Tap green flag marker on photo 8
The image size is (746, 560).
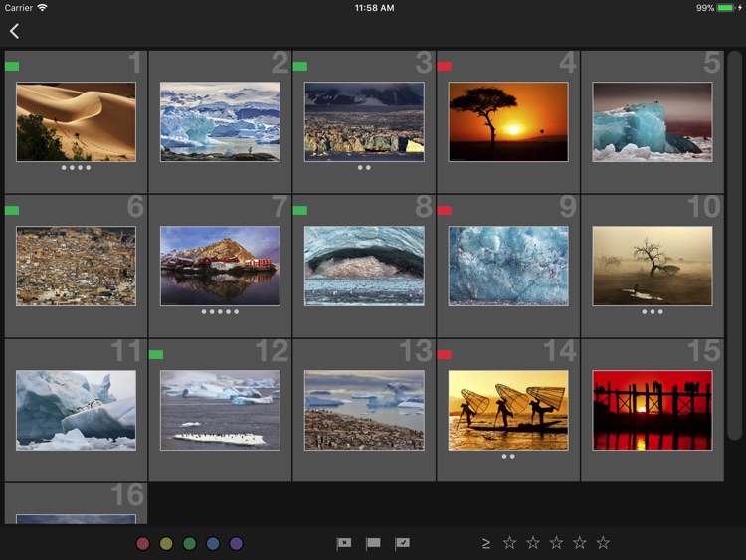click(300, 210)
